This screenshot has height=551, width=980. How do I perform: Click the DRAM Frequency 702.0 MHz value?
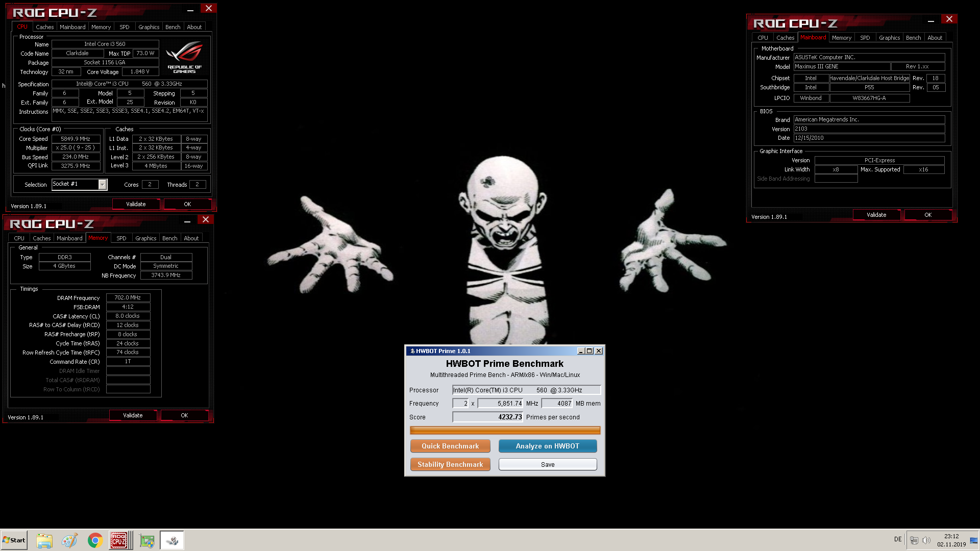coord(128,297)
